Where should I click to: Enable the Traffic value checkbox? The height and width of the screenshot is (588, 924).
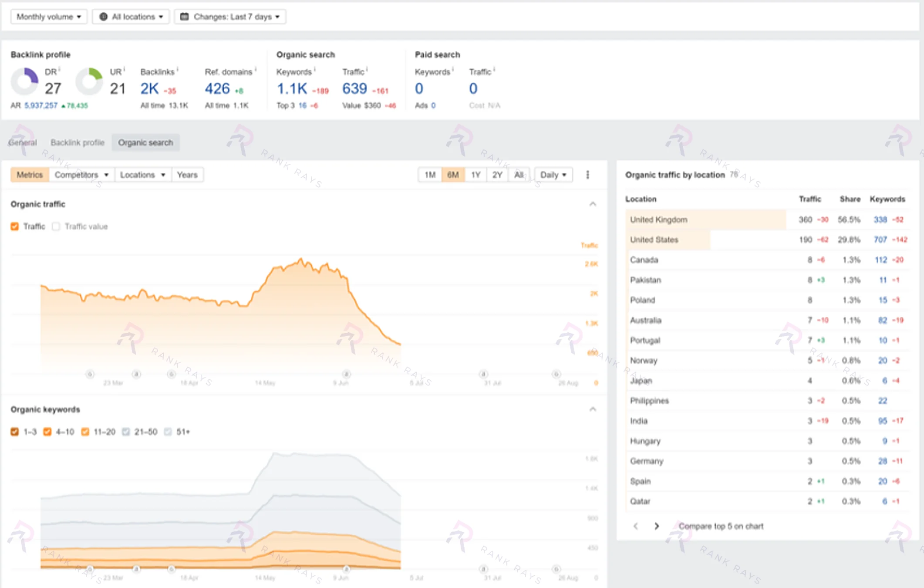click(x=56, y=226)
